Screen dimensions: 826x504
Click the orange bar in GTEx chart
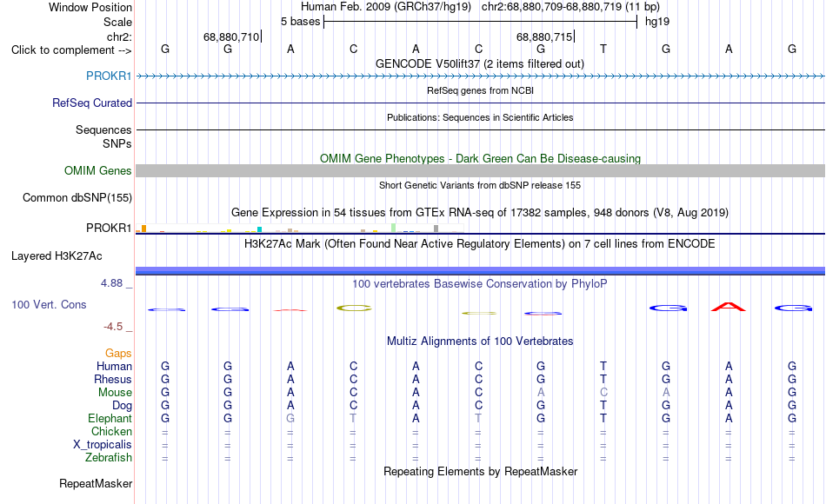143,229
